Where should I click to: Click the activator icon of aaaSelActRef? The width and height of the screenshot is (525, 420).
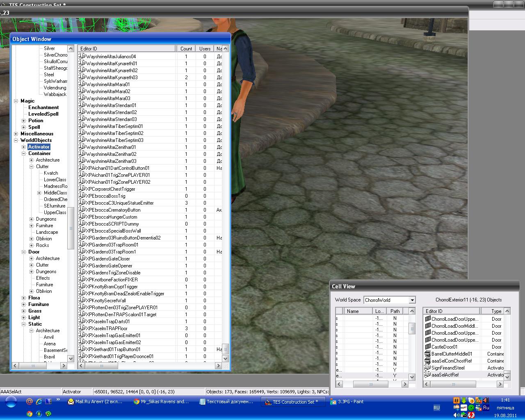[428, 375]
